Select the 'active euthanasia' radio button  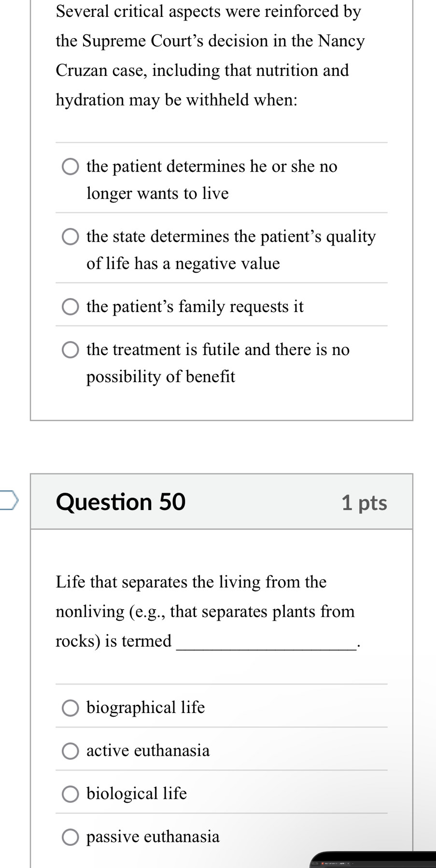pos(70,751)
